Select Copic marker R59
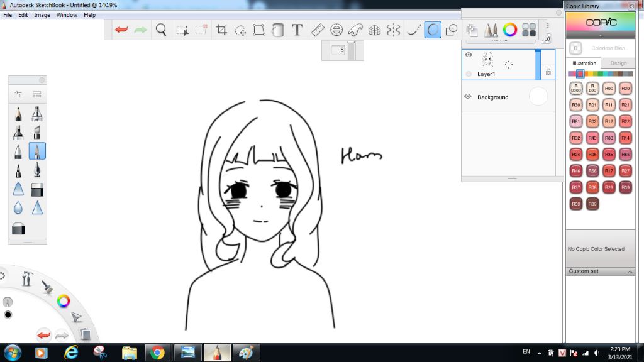The height and width of the screenshot is (362, 644). pos(576,204)
